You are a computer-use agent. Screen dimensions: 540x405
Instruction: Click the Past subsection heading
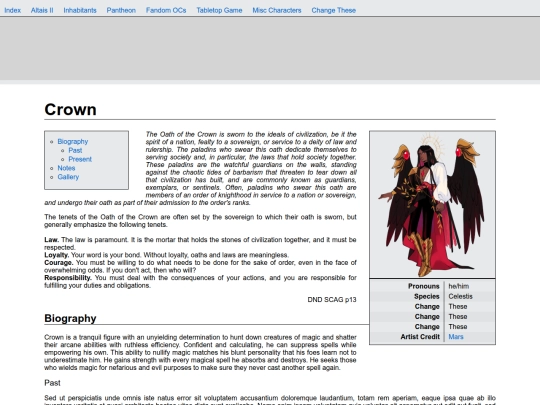(52, 383)
